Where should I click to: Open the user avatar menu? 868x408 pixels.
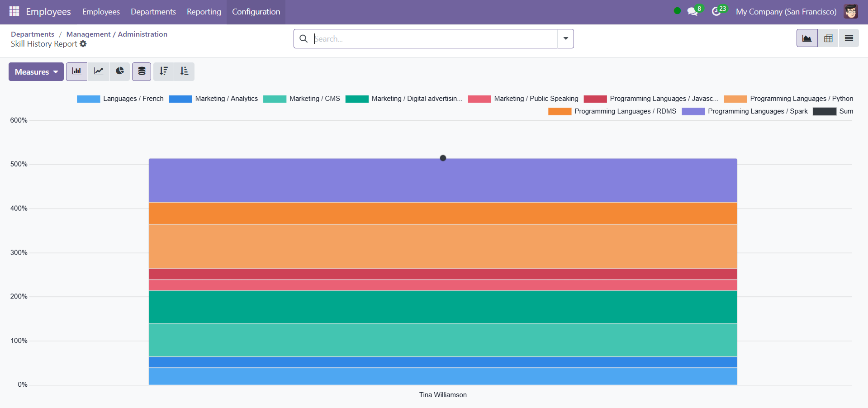point(851,11)
